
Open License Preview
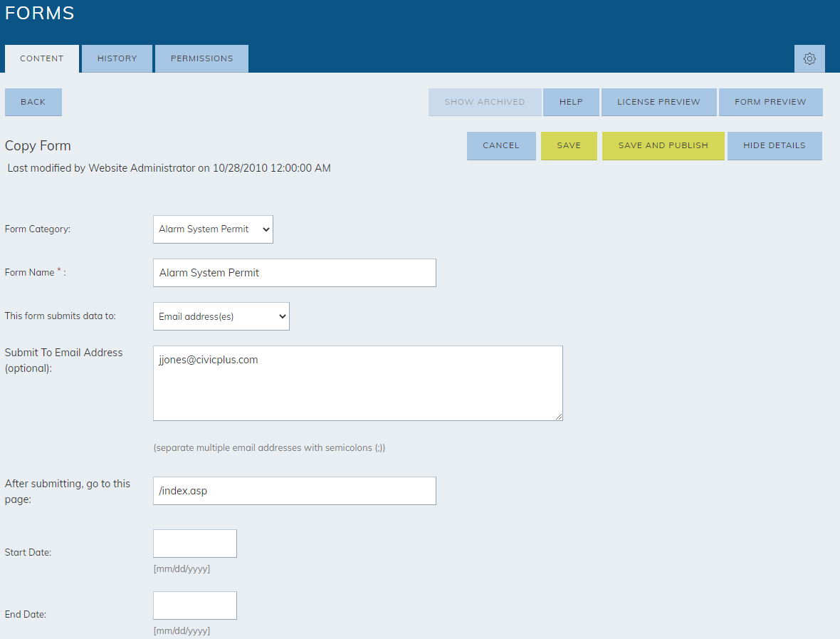pos(658,102)
